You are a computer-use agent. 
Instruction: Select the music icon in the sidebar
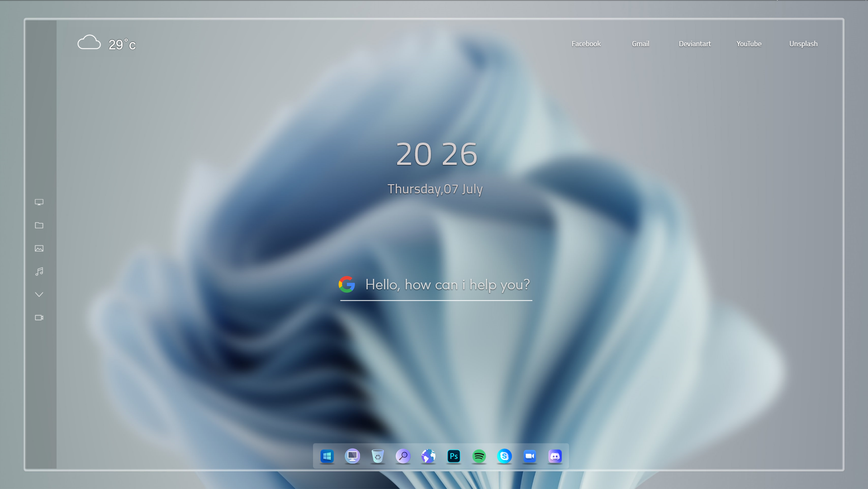point(39,271)
